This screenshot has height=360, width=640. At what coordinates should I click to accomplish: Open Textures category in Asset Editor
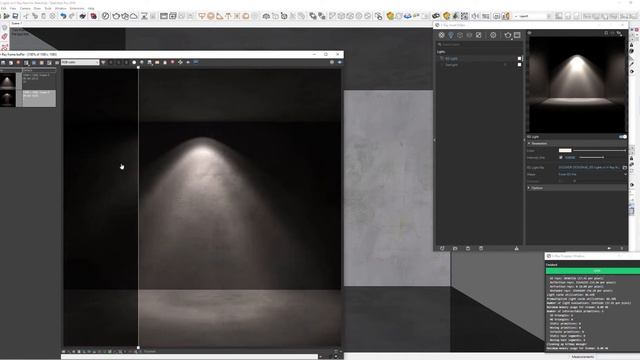click(478, 35)
